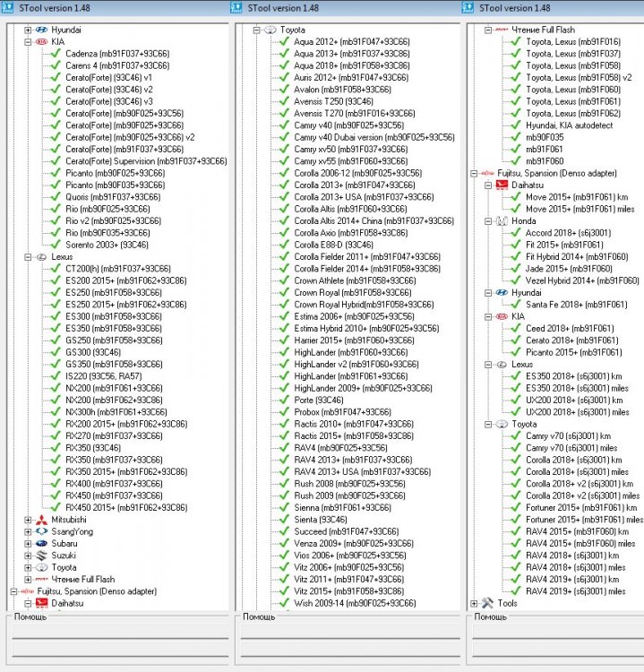644x672 pixels.
Task: Select Fortuner 2015+ (mb91F061) km
Action: coord(581,508)
